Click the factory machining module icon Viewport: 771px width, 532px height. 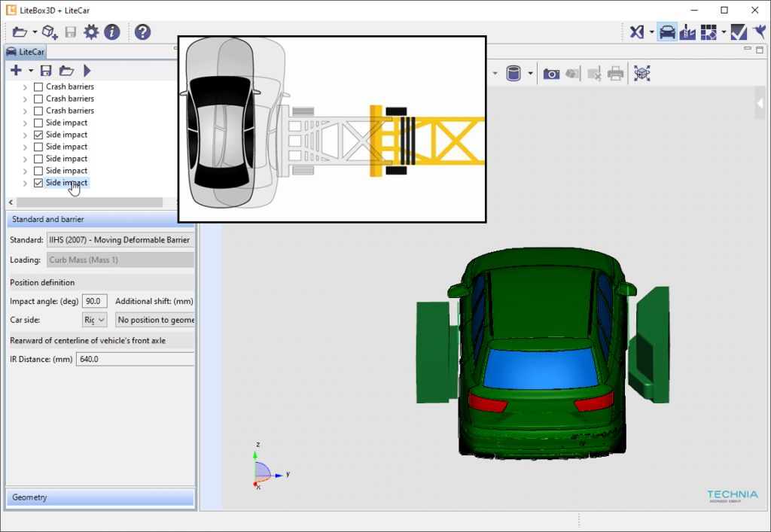[x=688, y=32]
